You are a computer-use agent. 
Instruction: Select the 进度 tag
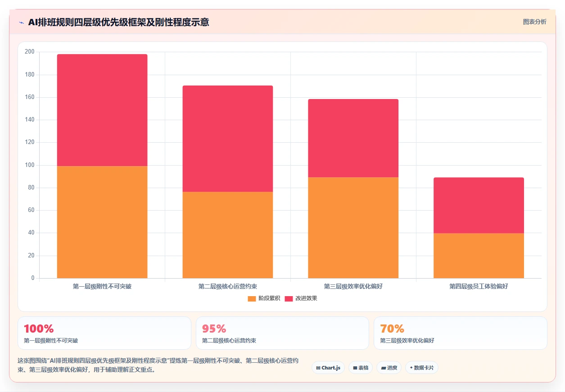389,368
